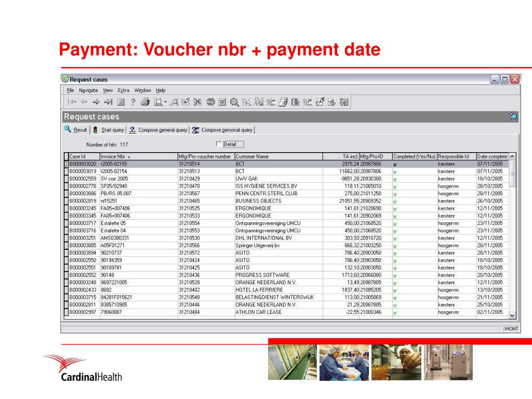
Task: Click the large magnifying glass toolbar icon
Action: coord(234,102)
